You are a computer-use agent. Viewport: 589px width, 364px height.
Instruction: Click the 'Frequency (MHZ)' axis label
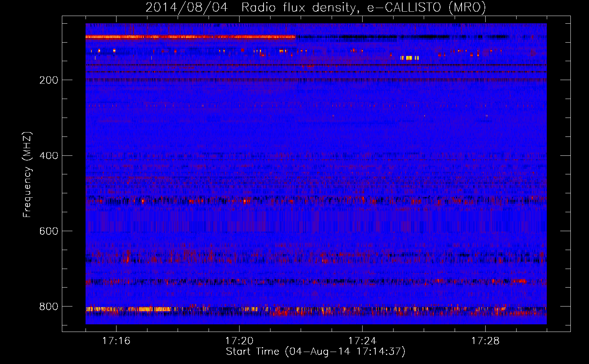pyautogui.click(x=27, y=175)
